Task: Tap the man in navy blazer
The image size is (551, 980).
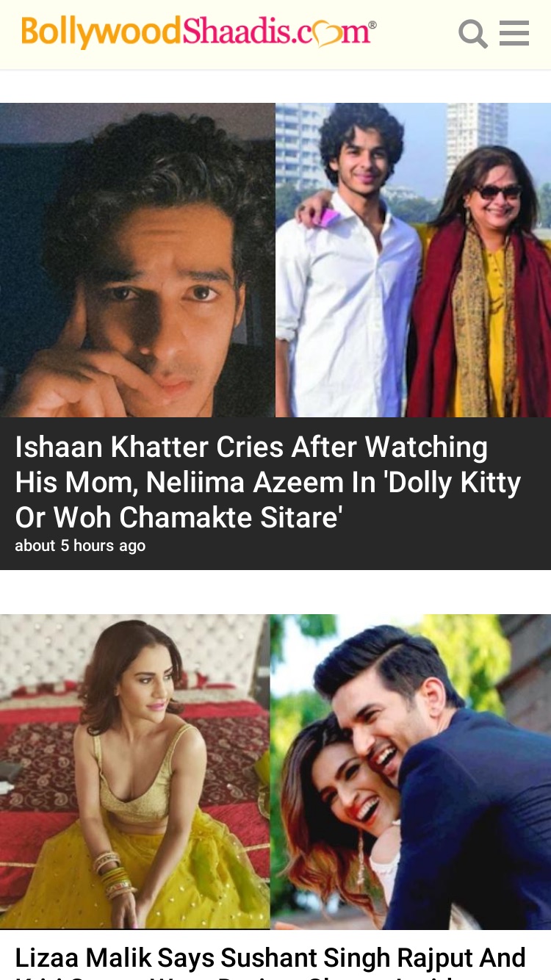Action: (x=441, y=779)
